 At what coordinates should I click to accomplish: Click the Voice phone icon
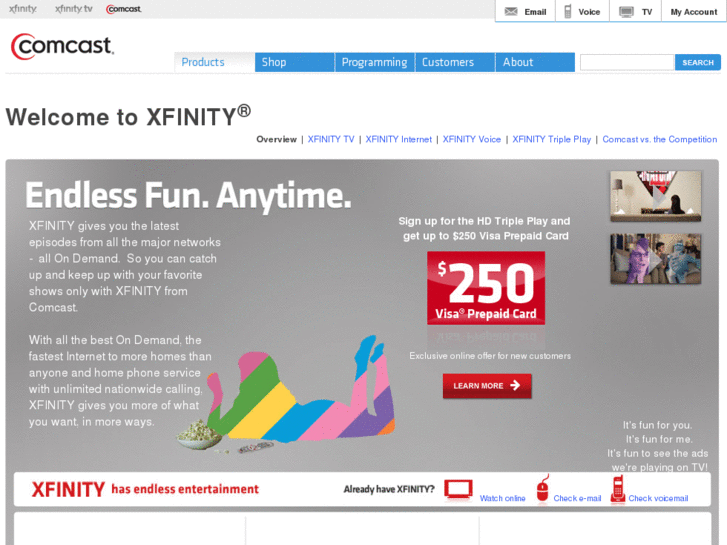[x=568, y=12]
